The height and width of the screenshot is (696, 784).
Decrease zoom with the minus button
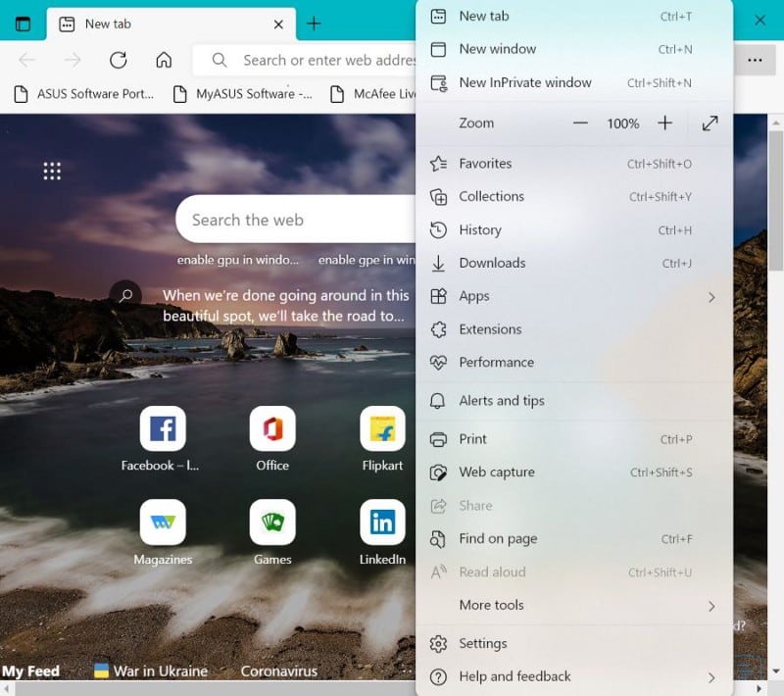point(580,123)
